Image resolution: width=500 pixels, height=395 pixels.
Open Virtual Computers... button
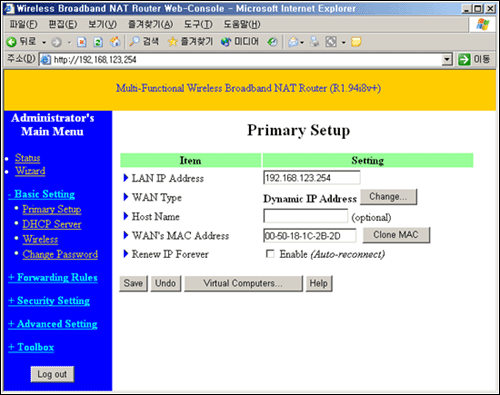pyautogui.click(x=243, y=283)
